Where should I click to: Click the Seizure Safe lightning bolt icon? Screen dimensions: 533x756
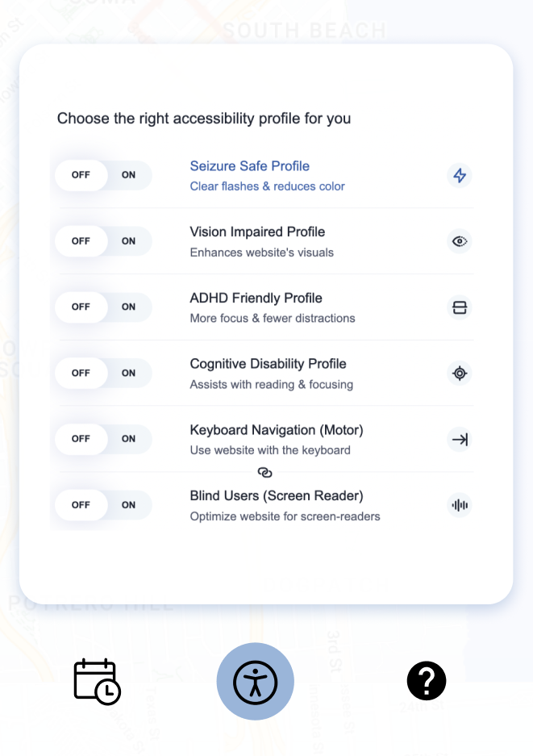click(x=460, y=175)
